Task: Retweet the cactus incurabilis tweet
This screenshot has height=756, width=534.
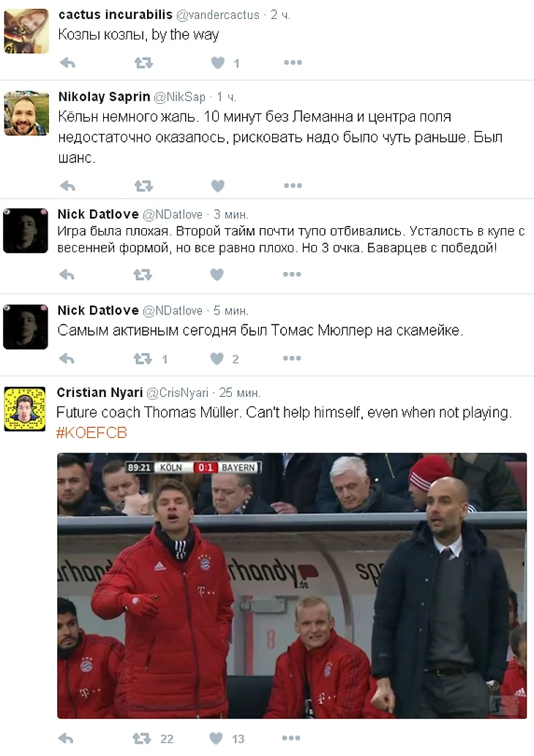Action: [143, 63]
